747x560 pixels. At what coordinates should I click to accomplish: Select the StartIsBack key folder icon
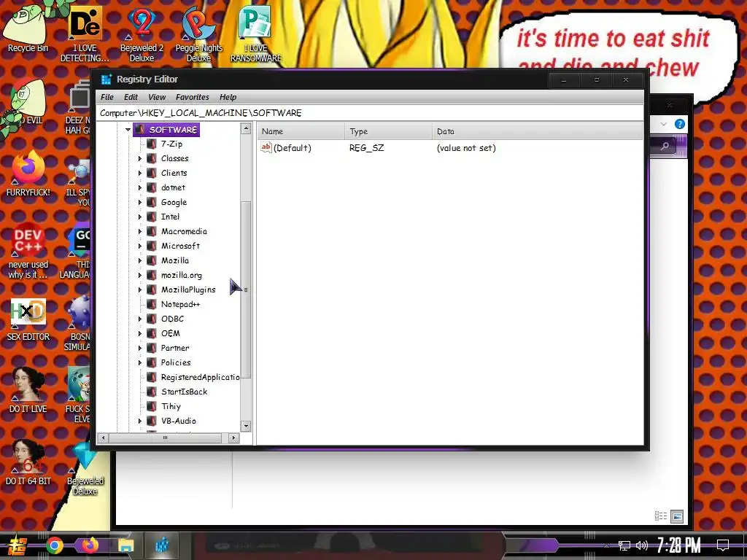coord(152,392)
